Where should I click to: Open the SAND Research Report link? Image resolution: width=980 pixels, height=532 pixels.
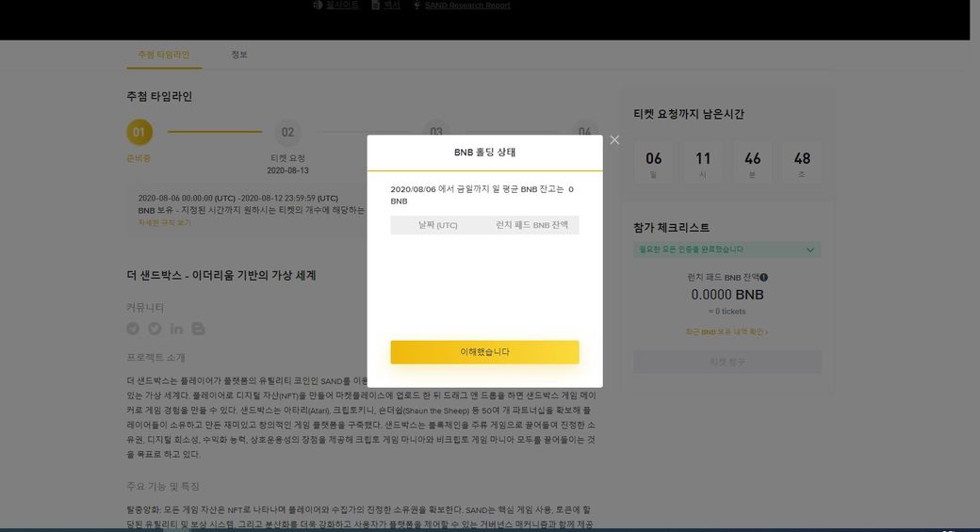click(x=467, y=6)
